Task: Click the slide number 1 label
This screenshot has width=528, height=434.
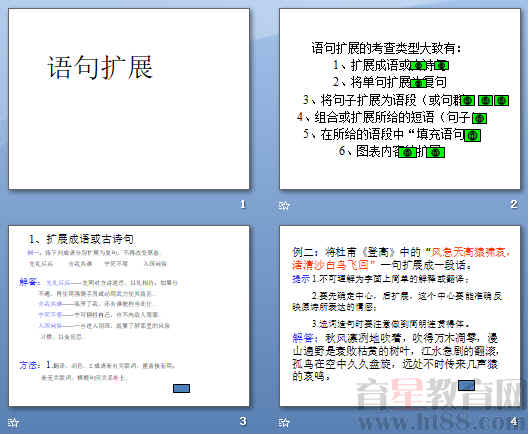Action: click(243, 204)
